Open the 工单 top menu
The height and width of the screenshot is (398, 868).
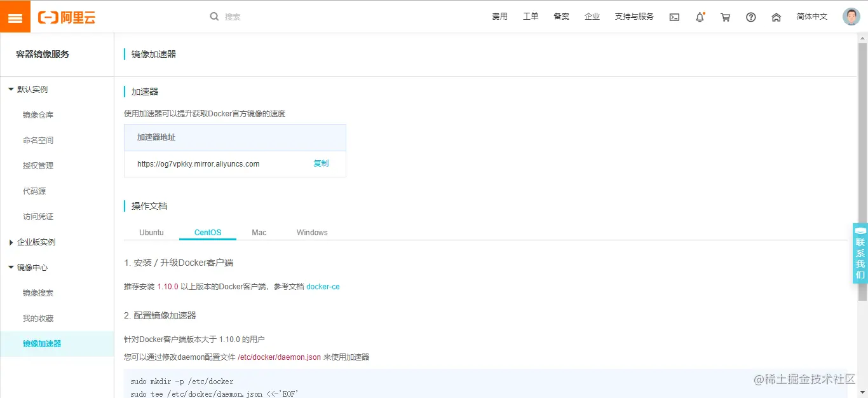pos(531,17)
